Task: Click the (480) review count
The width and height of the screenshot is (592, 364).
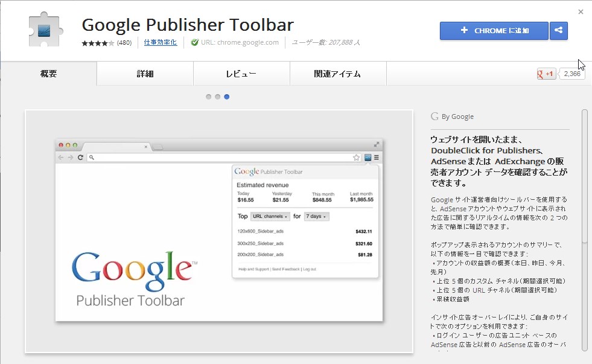Action: point(124,43)
